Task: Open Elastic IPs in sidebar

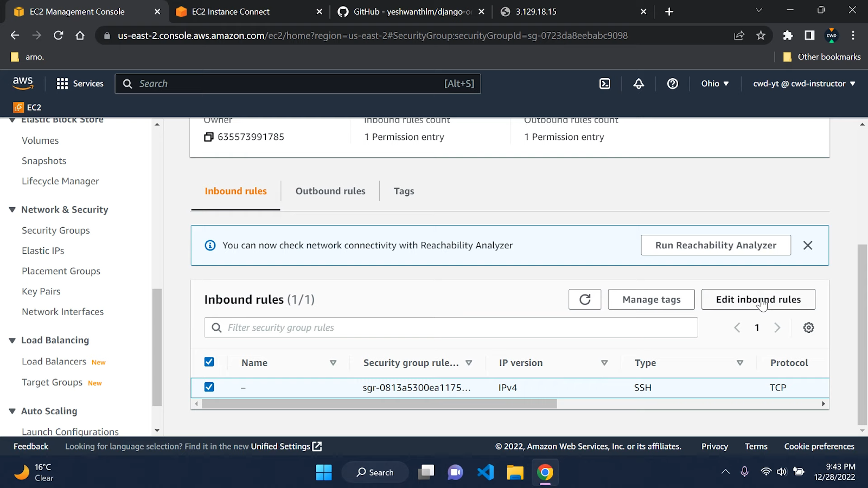Action: pyautogui.click(x=43, y=251)
